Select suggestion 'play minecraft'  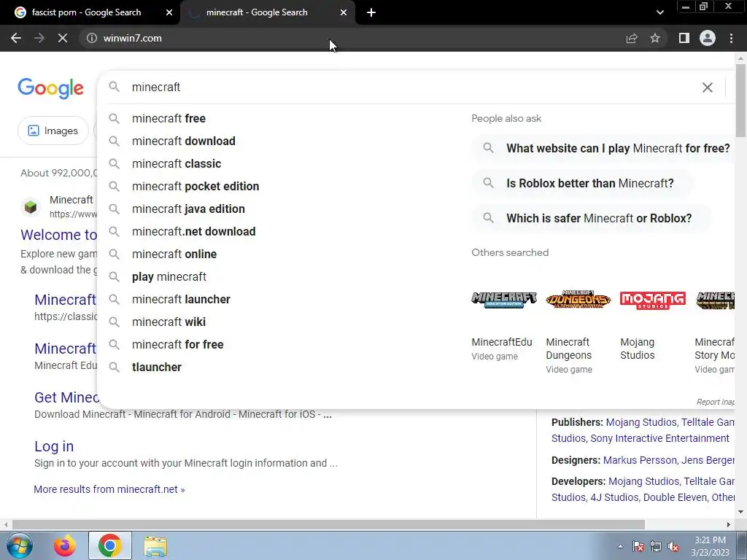click(x=169, y=276)
